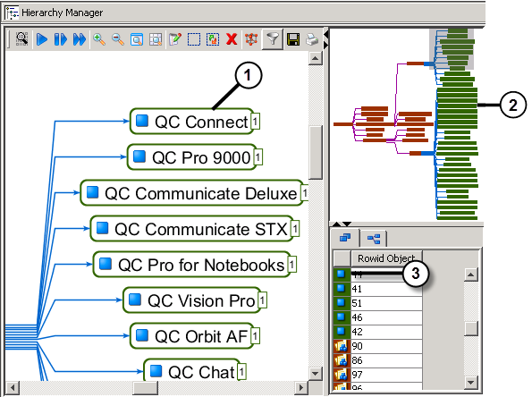Screen dimensions: 532x397
Task: Click the fit-to-window zoom icon
Action: (137, 39)
